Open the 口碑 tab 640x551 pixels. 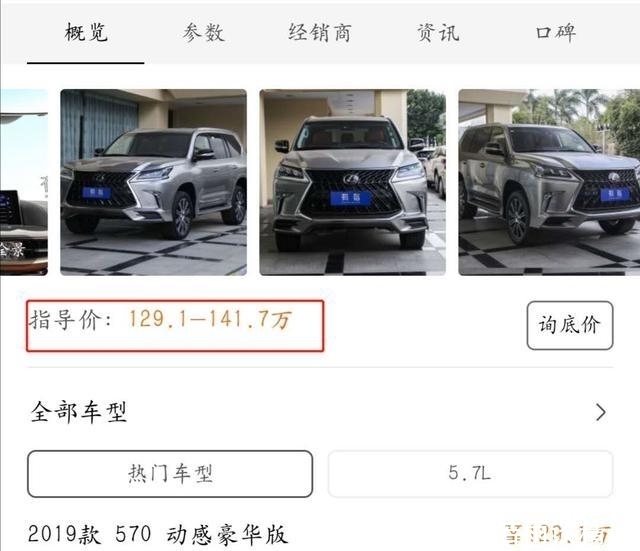tap(556, 33)
